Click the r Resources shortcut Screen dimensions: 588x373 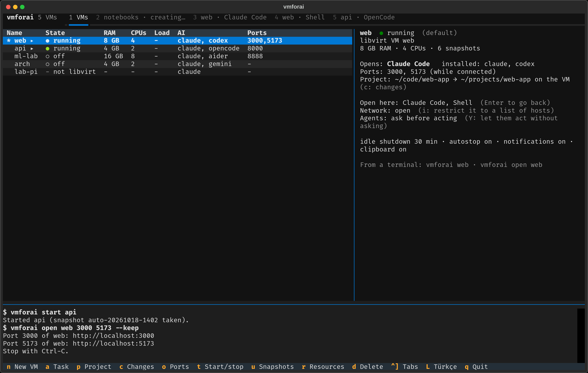323,367
